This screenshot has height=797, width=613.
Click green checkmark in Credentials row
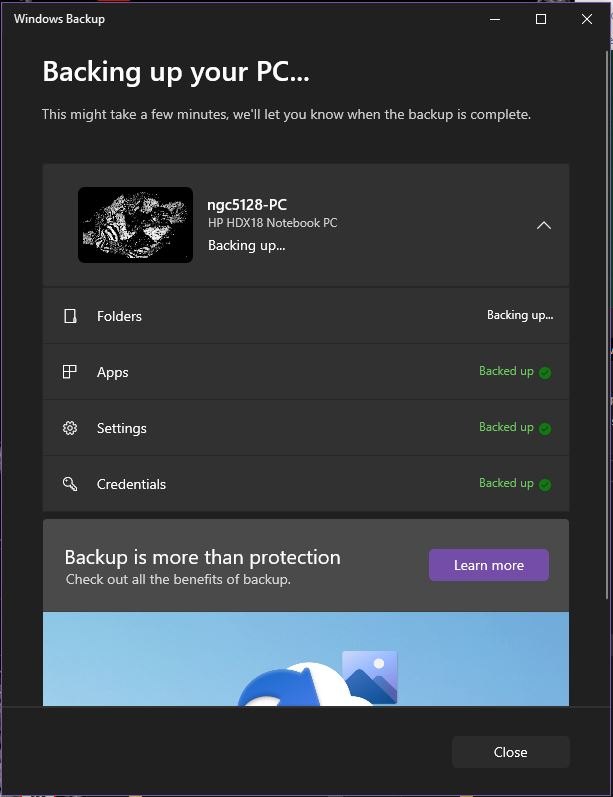click(x=545, y=484)
